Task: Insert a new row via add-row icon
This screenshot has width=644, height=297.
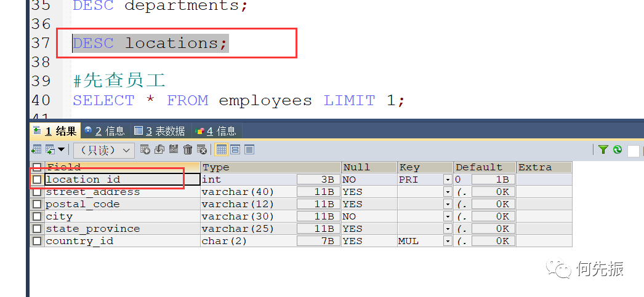Action: click(145, 150)
